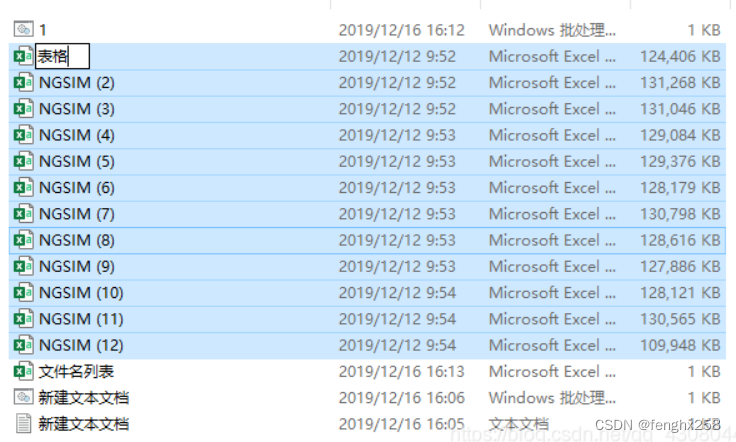736x442 pixels.
Task: Select the NGSIM (9) file name
Action: click(x=77, y=266)
